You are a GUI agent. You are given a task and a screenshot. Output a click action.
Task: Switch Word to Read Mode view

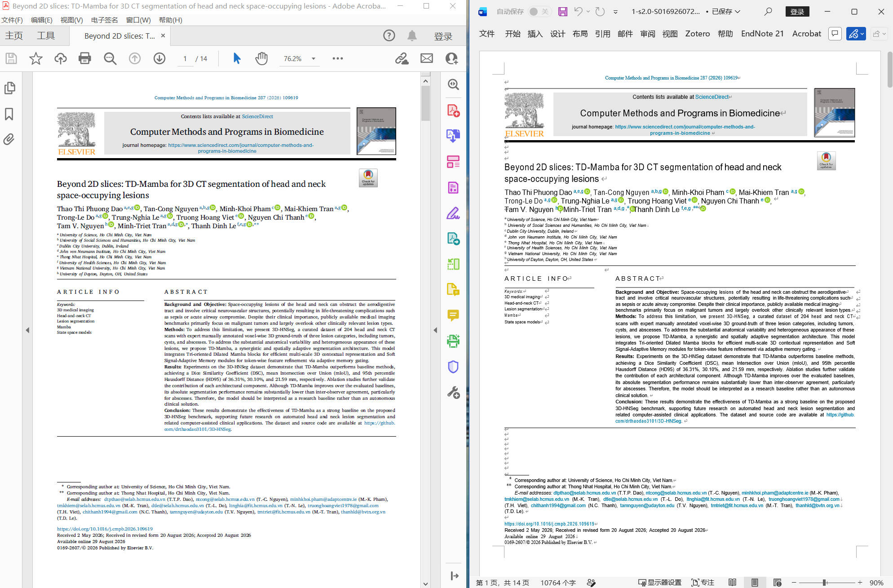[732, 583]
